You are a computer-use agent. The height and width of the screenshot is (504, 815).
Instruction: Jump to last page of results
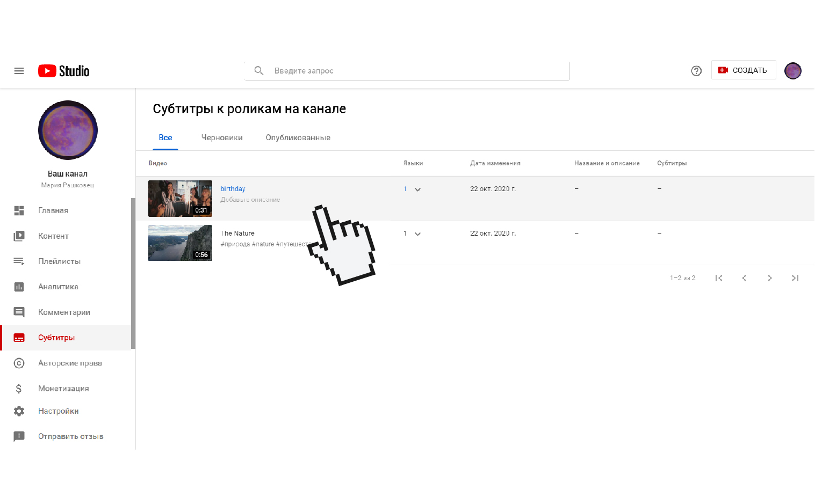click(x=795, y=278)
